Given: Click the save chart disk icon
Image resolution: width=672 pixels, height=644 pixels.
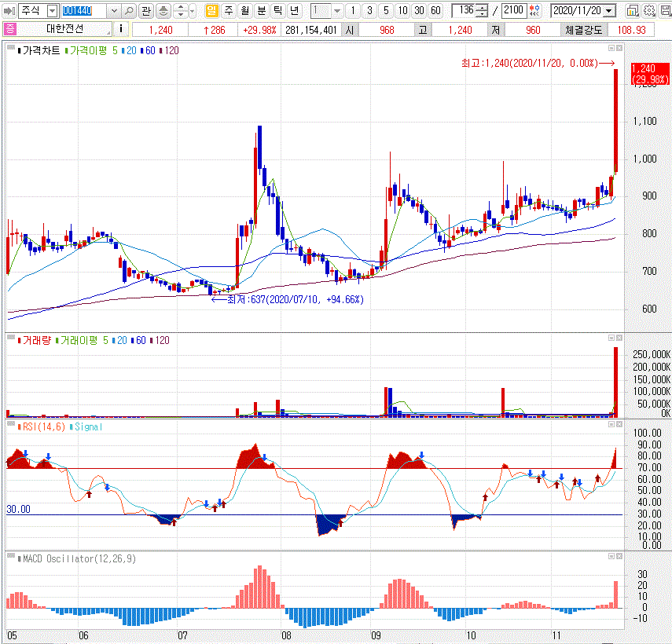Looking at the screenshot, I should (665, 11).
